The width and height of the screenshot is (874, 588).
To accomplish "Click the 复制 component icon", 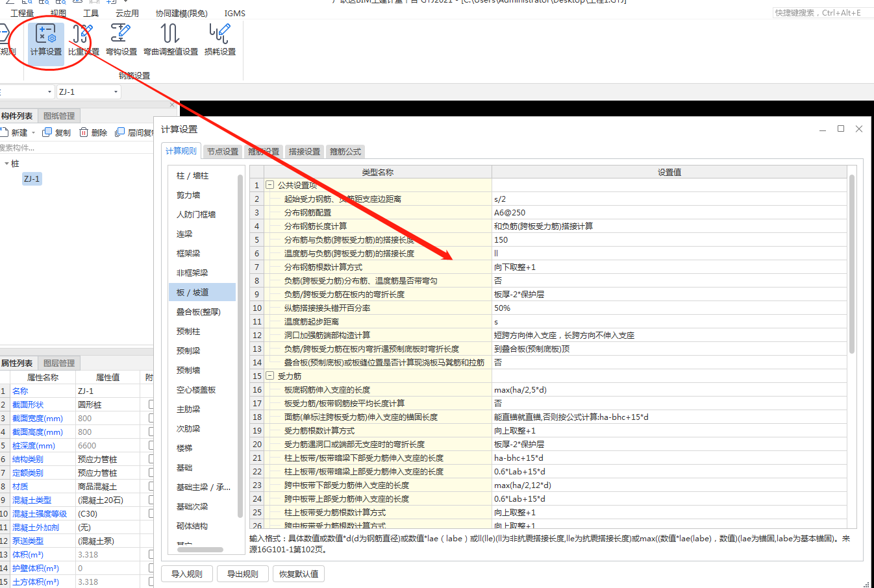I will coord(47,132).
